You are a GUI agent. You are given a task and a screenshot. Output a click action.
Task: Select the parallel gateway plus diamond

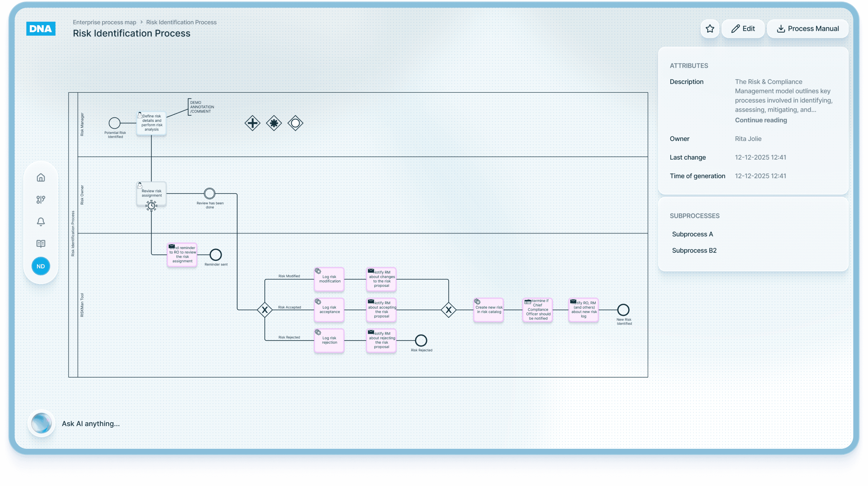click(253, 123)
